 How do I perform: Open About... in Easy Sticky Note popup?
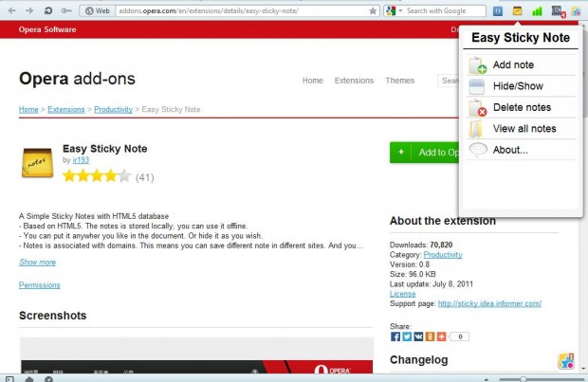point(521,150)
